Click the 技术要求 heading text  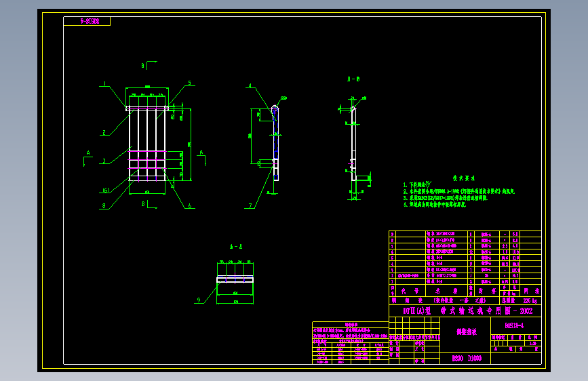pyautogui.click(x=464, y=178)
